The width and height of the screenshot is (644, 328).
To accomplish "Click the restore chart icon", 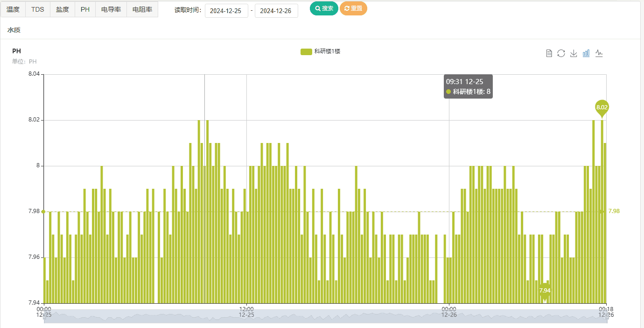I will (561, 53).
